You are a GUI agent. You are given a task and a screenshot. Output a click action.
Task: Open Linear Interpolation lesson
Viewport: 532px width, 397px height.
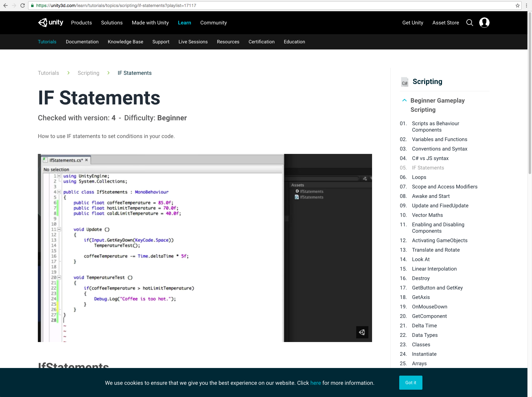coord(434,269)
